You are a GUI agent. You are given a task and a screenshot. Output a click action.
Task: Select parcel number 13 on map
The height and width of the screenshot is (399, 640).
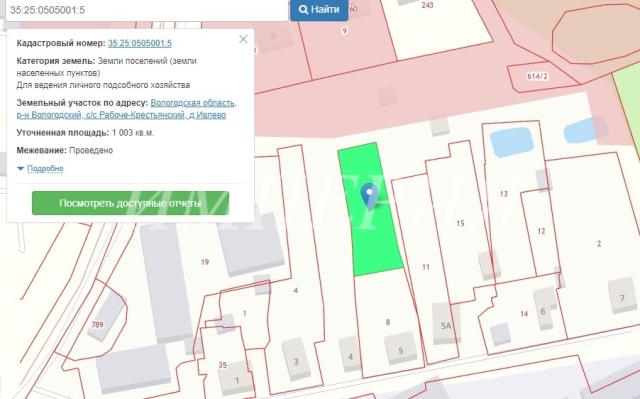click(504, 194)
